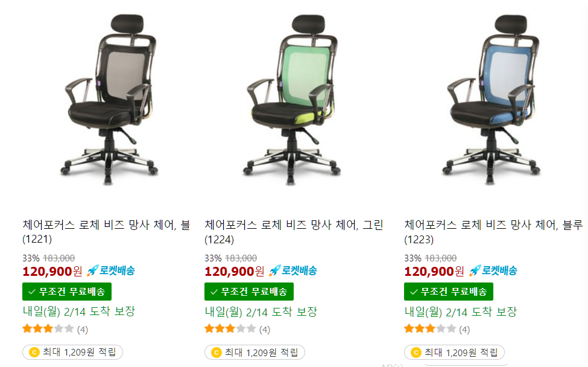
Task: Click the free shipping badge on the first chair
Action: (x=67, y=292)
